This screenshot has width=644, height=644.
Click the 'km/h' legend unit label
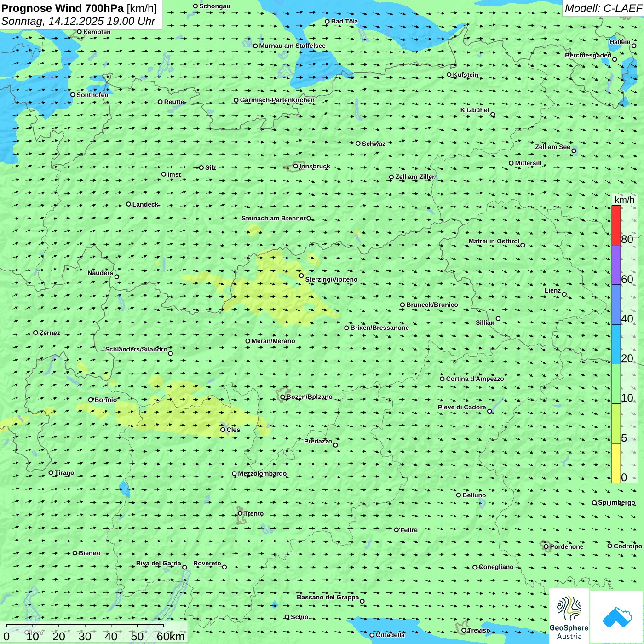[624, 200]
